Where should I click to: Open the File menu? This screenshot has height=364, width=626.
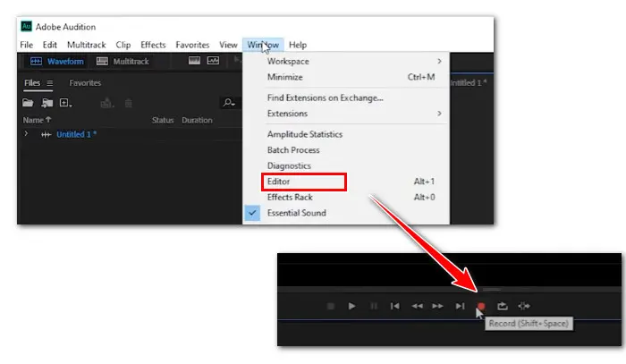point(26,45)
